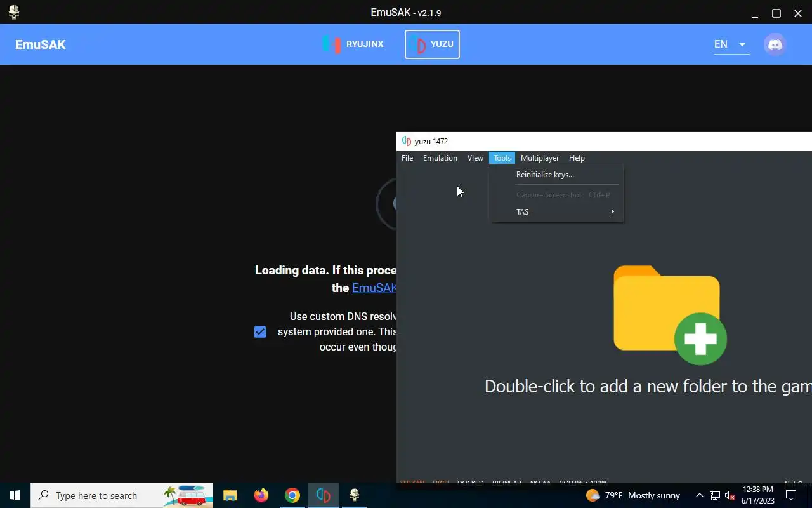812x508 pixels.
Task: Show hidden system tray icons
Action: (x=699, y=495)
